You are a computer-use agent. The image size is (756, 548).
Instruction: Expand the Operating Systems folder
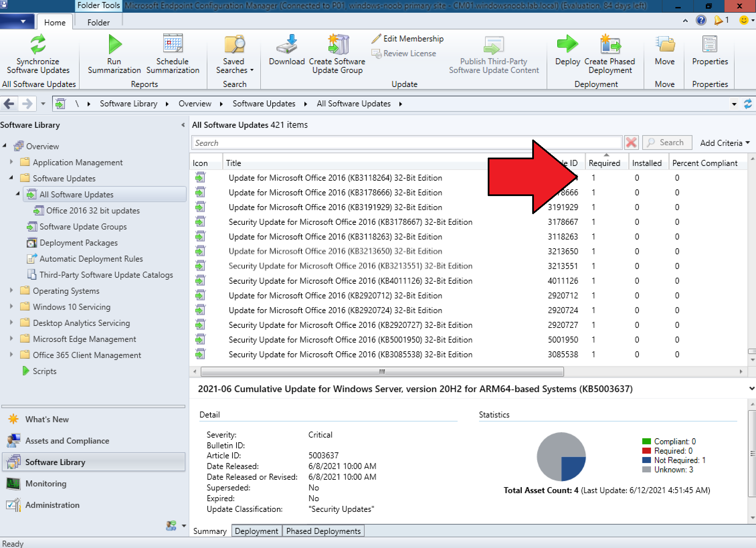coord(11,290)
